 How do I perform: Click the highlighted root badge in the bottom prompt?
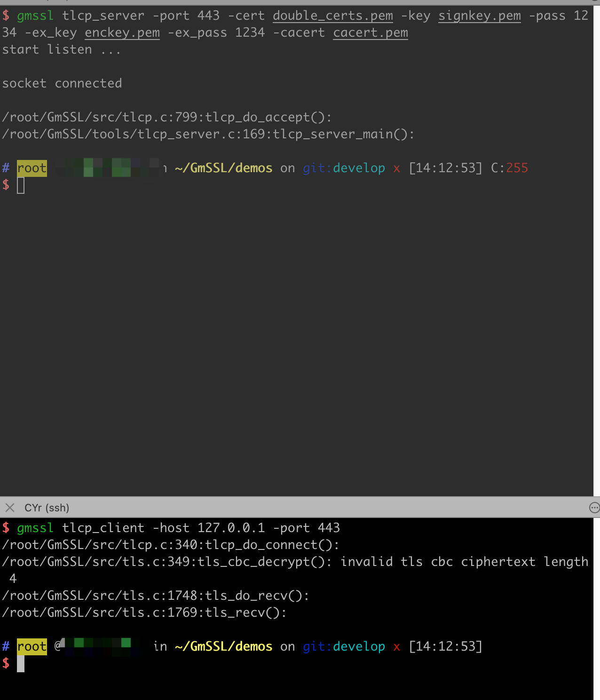[31, 646]
